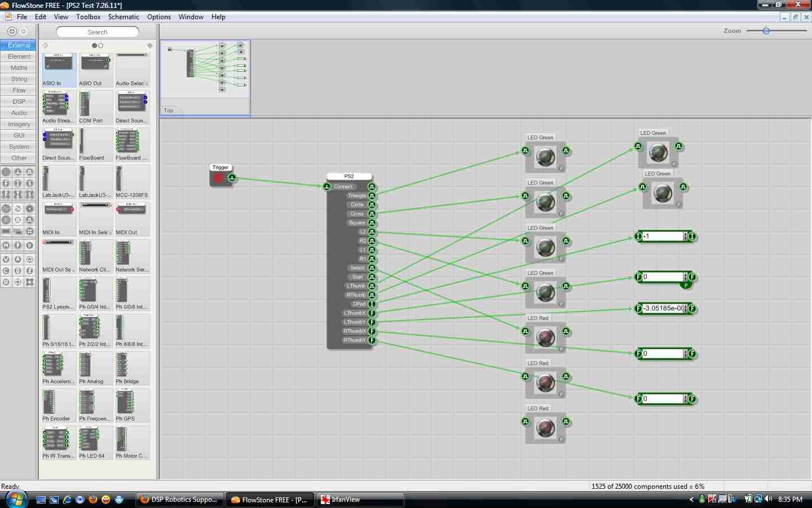Click the Zoom slider handle

[767, 32]
